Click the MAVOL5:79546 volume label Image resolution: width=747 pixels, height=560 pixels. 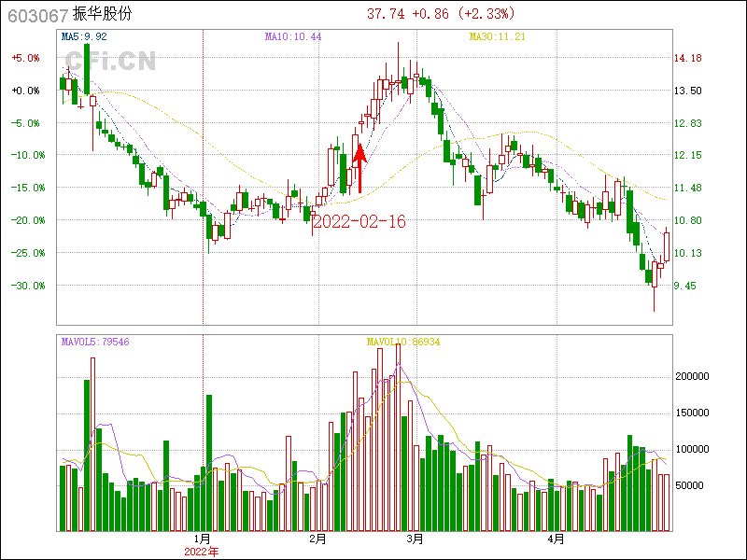click(95, 342)
